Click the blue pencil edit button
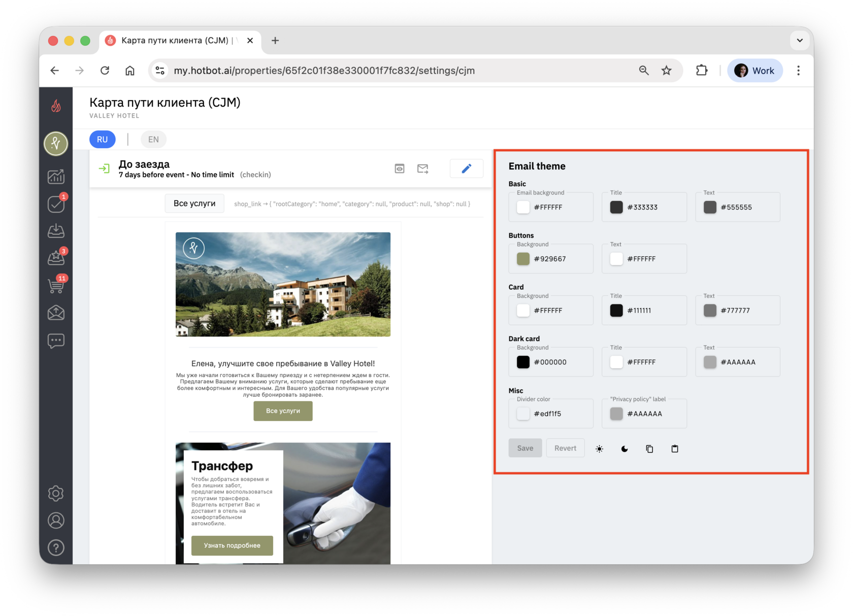 467,168
